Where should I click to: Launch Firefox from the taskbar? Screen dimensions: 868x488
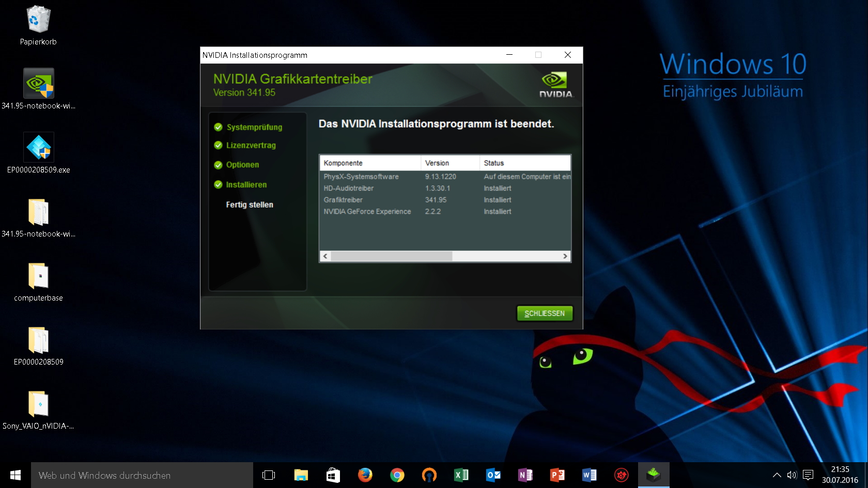tap(365, 475)
